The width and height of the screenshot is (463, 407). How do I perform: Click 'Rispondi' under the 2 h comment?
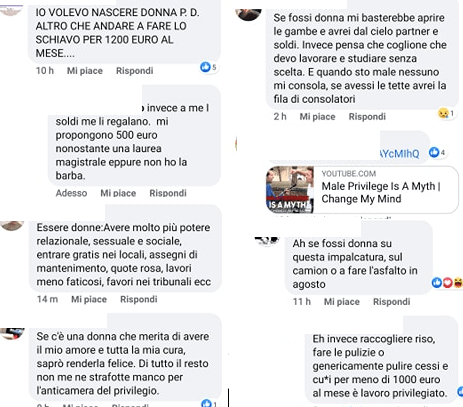tap(367, 117)
